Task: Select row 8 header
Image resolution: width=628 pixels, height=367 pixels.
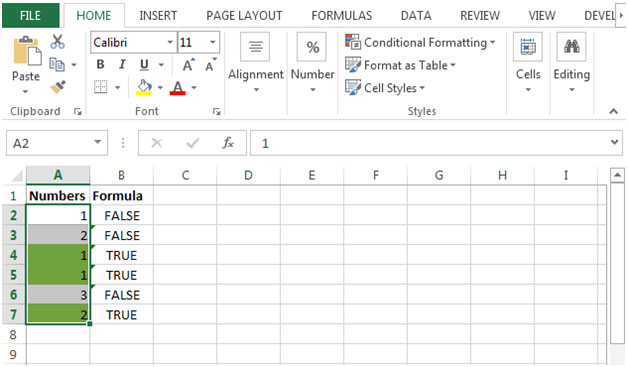Action: (x=14, y=334)
